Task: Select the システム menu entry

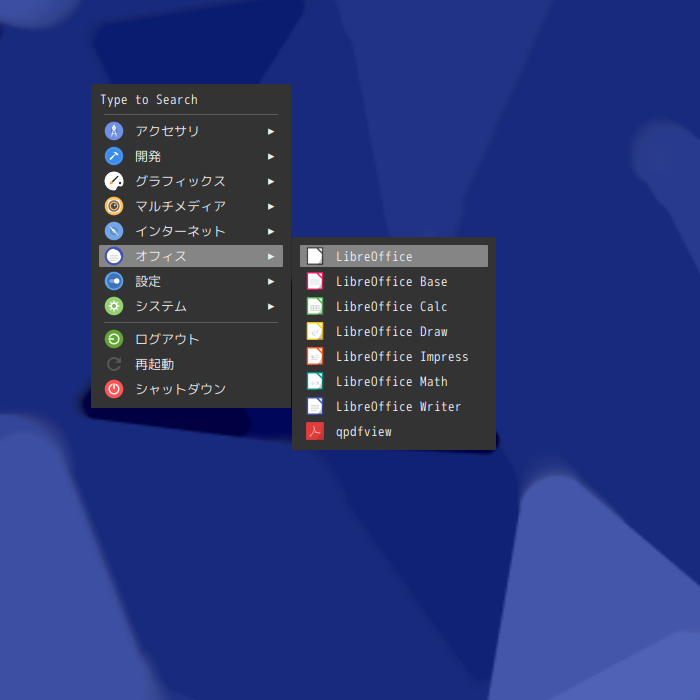Action: click(x=191, y=306)
